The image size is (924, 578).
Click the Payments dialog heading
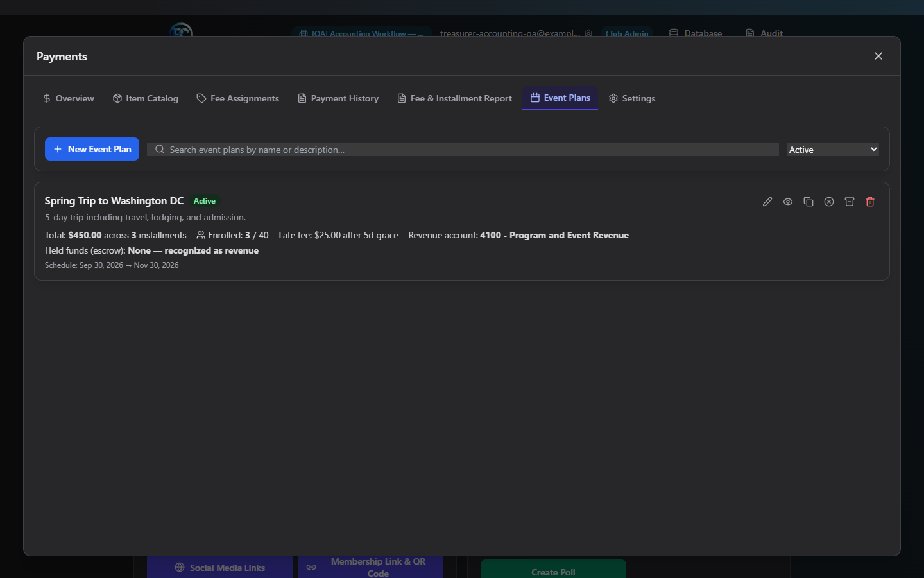click(62, 57)
